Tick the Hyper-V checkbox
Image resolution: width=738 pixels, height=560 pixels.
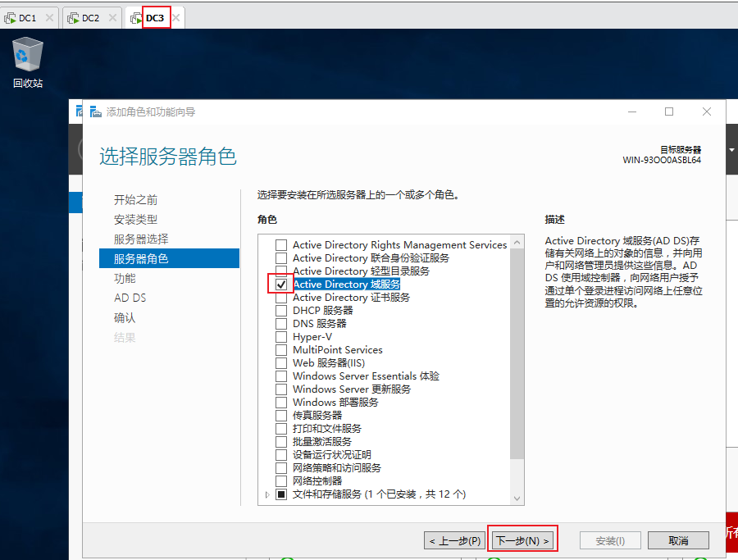(281, 337)
